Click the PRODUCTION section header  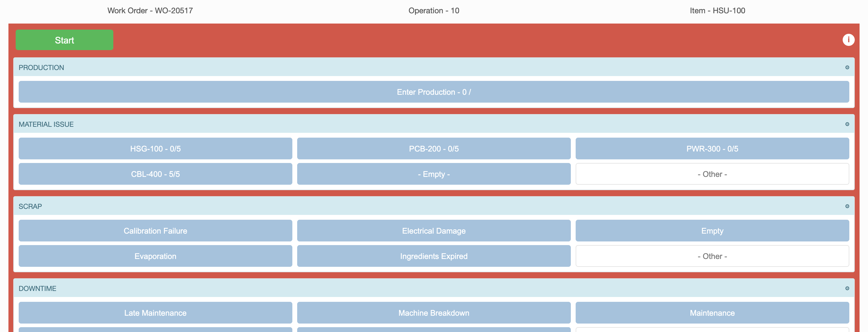coord(434,67)
